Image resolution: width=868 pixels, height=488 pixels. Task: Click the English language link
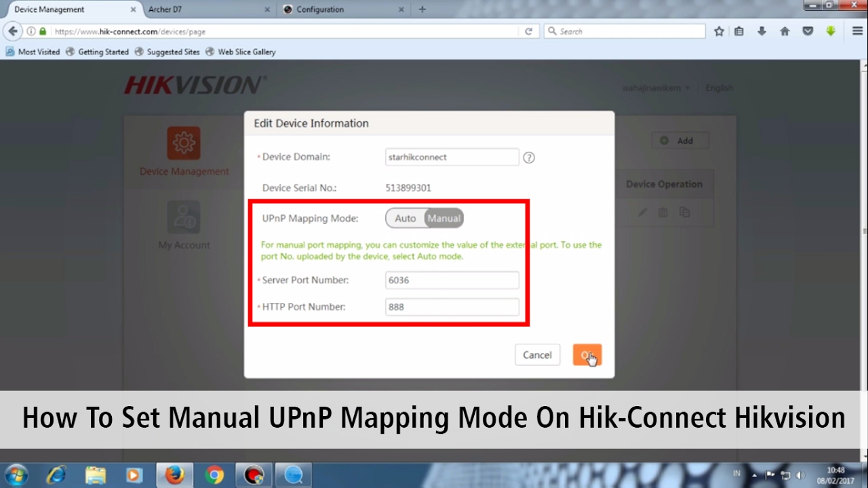719,88
